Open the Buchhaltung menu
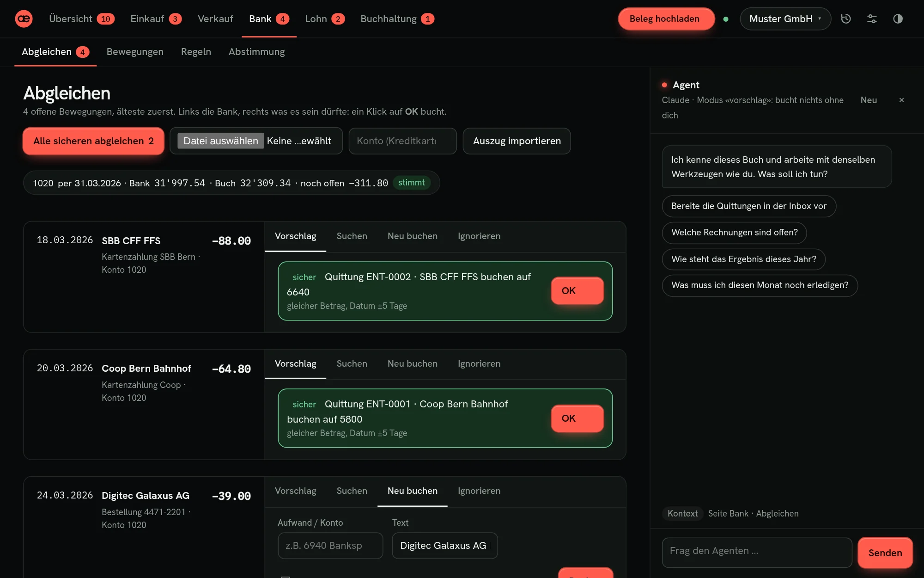 coord(397,19)
